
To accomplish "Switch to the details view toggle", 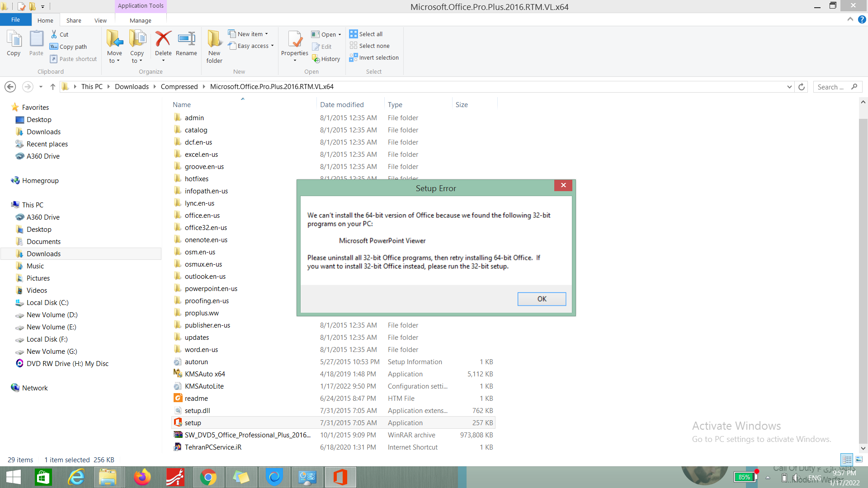I will tap(847, 460).
